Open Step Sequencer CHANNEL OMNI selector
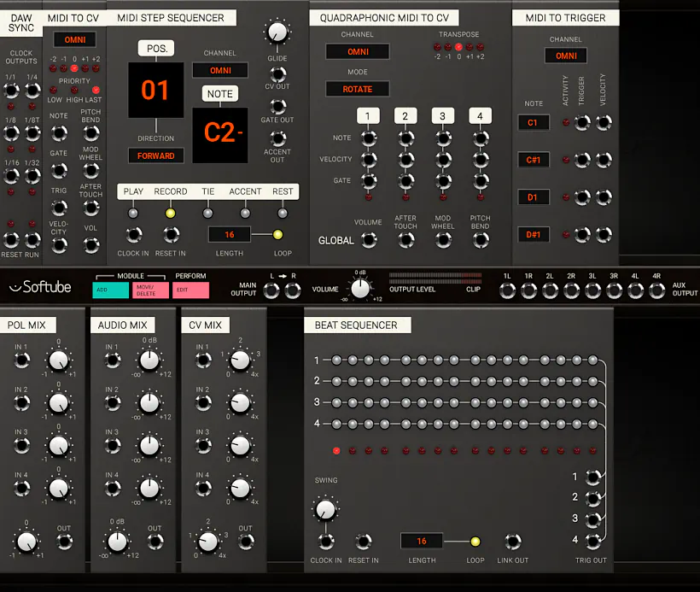Screen dimensions: 700x592 [x=220, y=71]
